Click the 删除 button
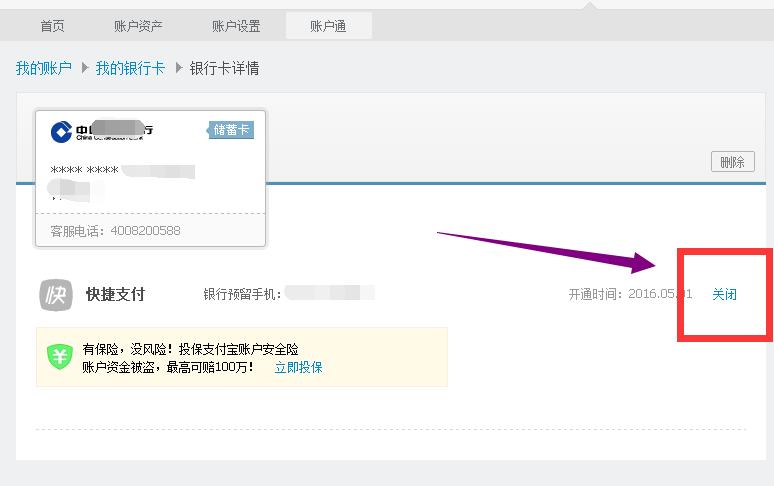 tap(733, 162)
